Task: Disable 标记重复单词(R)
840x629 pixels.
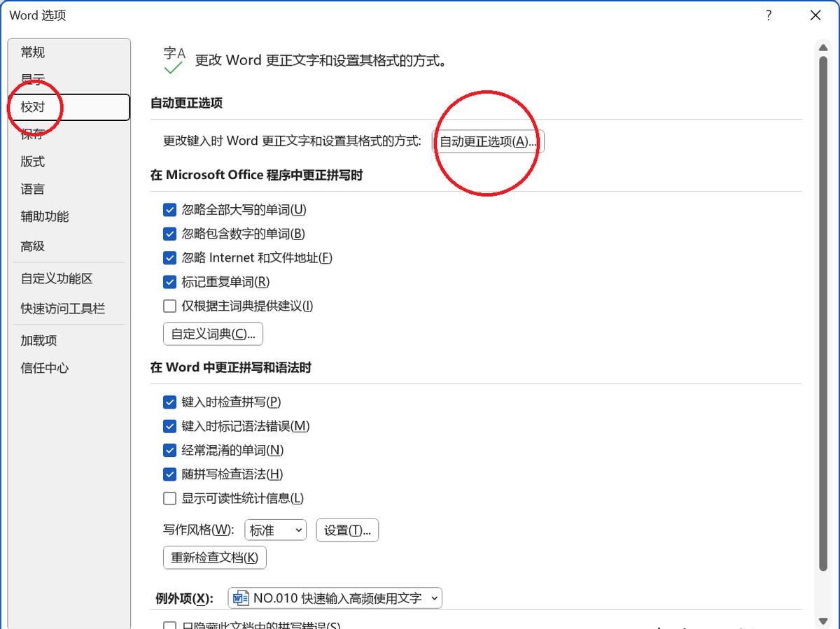Action: pos(169,282)
